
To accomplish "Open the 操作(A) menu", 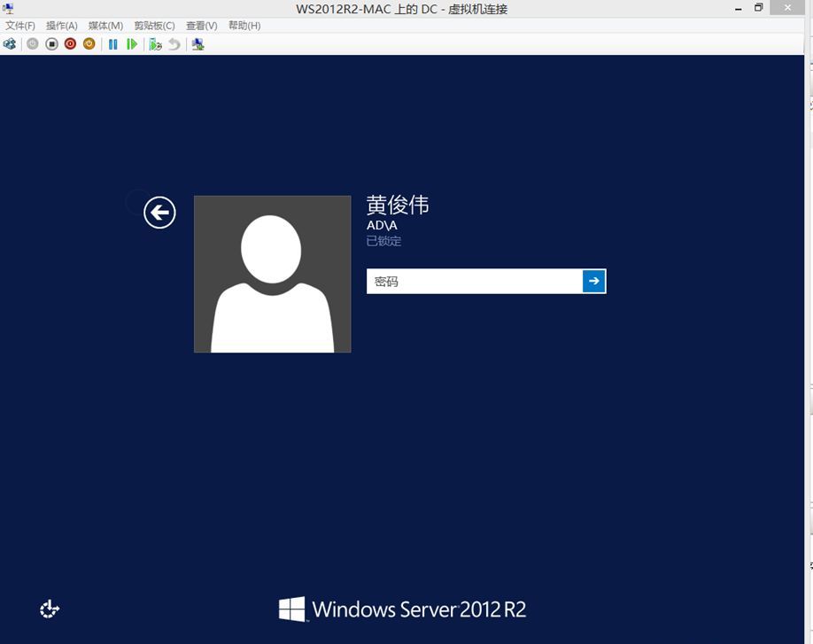I will click(x=62, y=26).
